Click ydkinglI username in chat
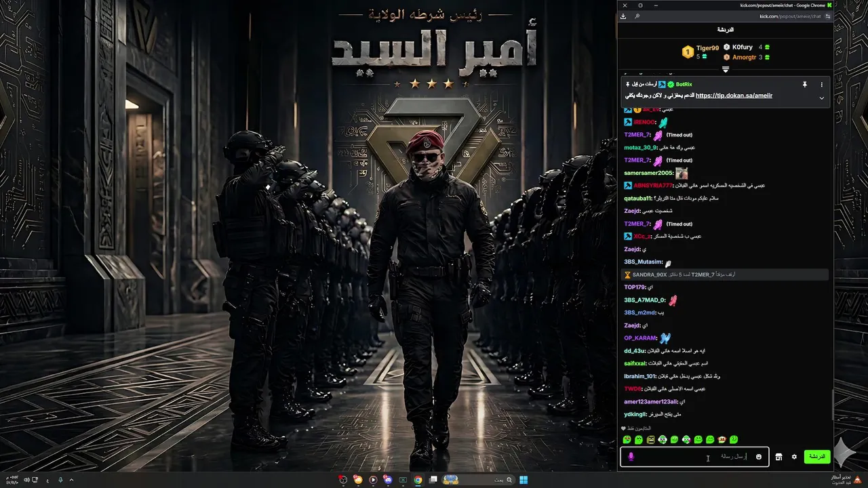Viewport: 868px width, 488px height. [635, 414]
